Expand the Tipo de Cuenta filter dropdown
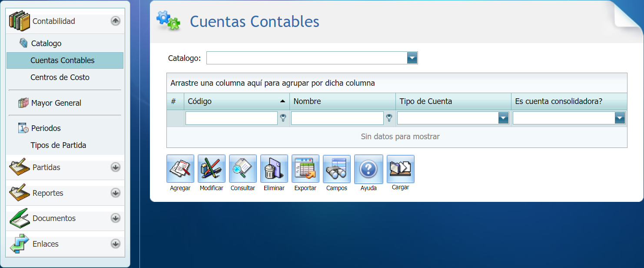Screen dimensions: 644x268 click(503, 117)
